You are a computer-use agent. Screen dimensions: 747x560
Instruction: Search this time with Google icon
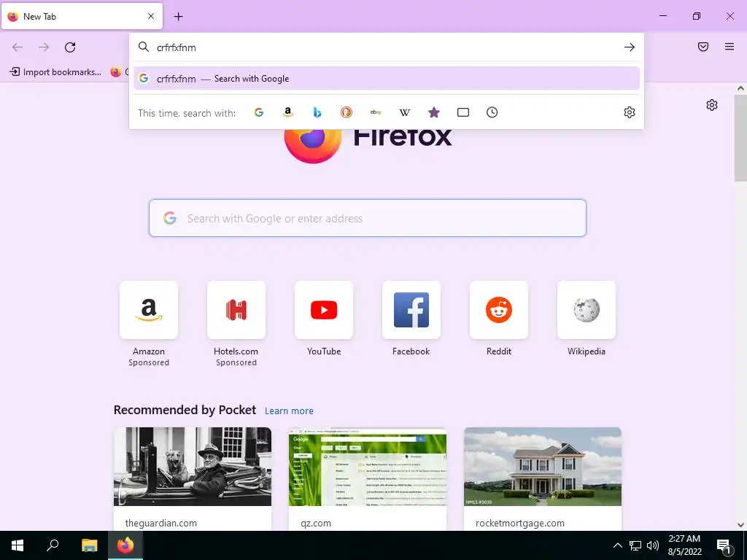[259, 112]
